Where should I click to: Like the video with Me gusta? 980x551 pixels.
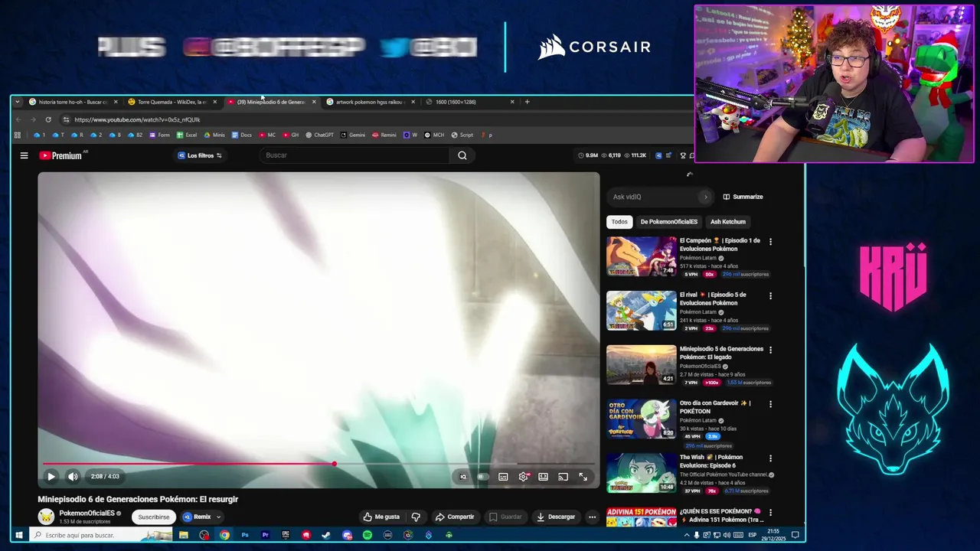(381, 517)
